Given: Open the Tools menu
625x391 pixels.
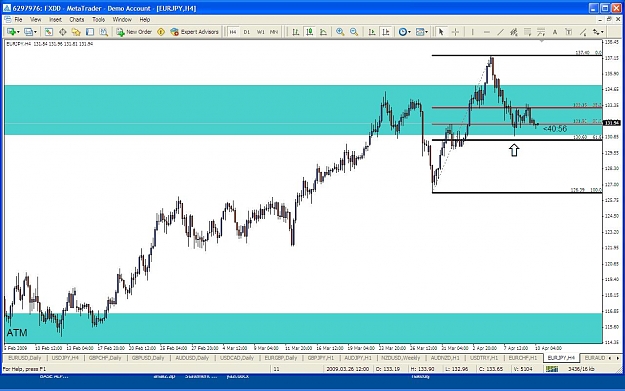Looking at the screenshot, I should 98,20.
